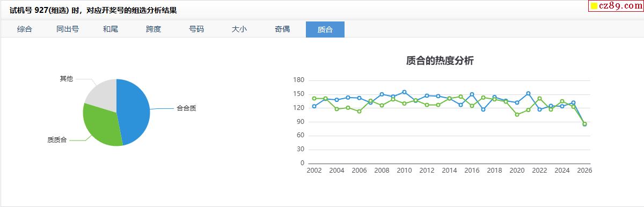Click the yellow square beside cz89.com

click(x=594, y=6)
